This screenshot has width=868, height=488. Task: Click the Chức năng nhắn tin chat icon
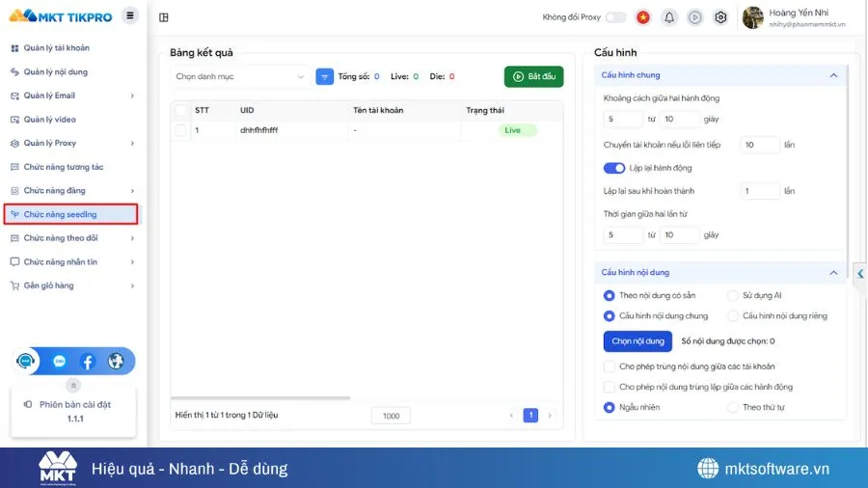14,261
